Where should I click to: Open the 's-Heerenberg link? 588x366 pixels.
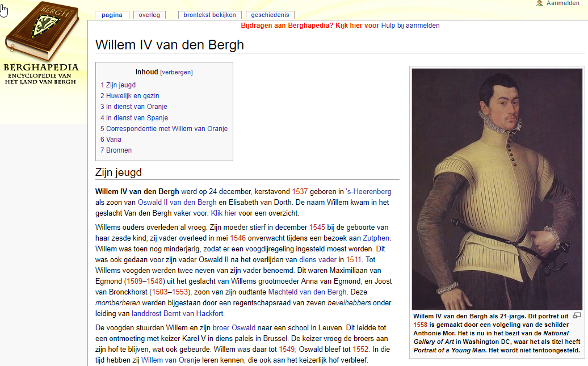pos(368,192)
